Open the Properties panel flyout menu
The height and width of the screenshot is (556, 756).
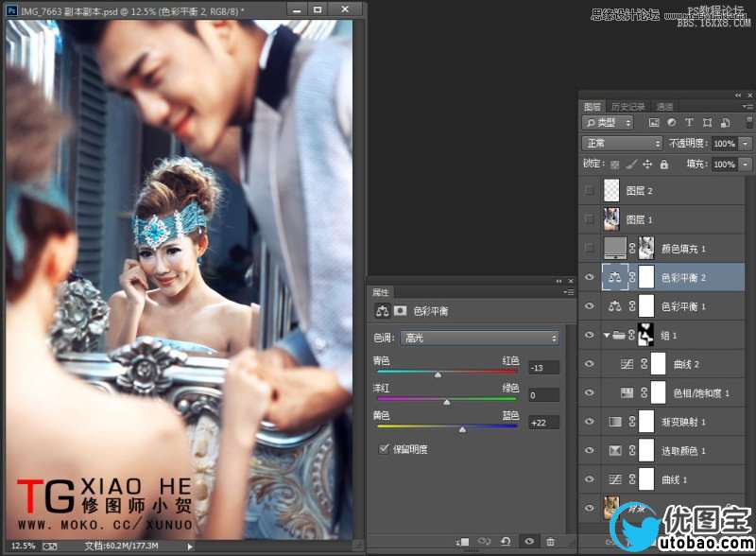pyautogui.click(x=569, y=292)
